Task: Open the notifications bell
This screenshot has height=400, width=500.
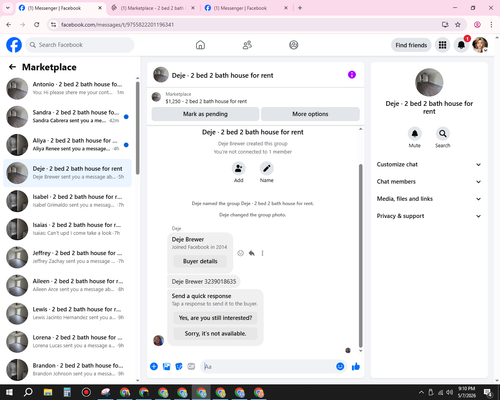Action: click(x=461, y=45)
